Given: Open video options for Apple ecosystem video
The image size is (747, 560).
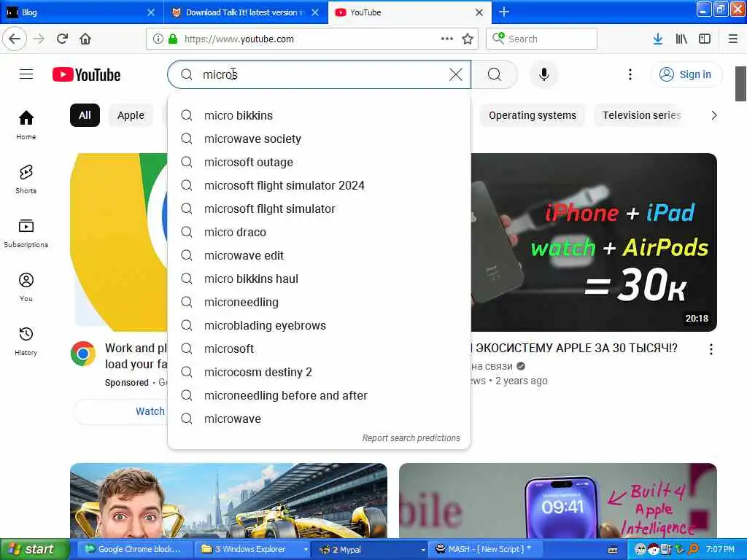Looking at the screenshot, I should [x=711, y=349].
